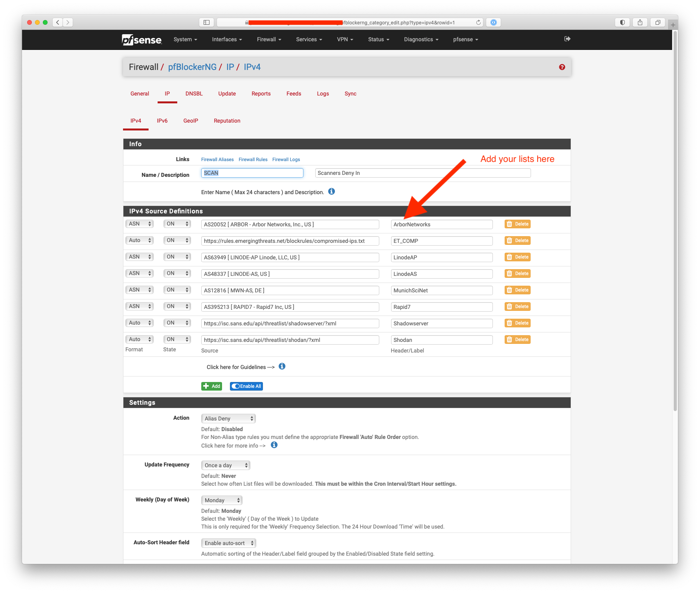Open the Firewall Rules link
This screenshot has width=700, height=593.
point(253,160)
